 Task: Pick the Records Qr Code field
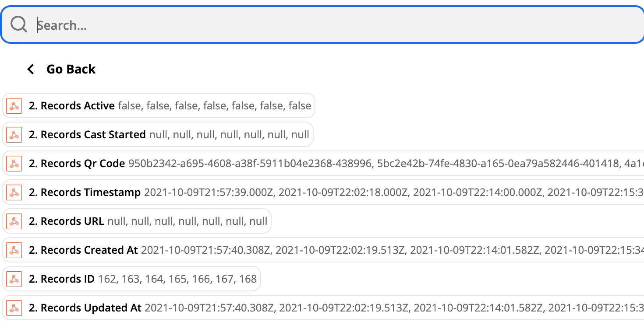[x=323, y=164]
